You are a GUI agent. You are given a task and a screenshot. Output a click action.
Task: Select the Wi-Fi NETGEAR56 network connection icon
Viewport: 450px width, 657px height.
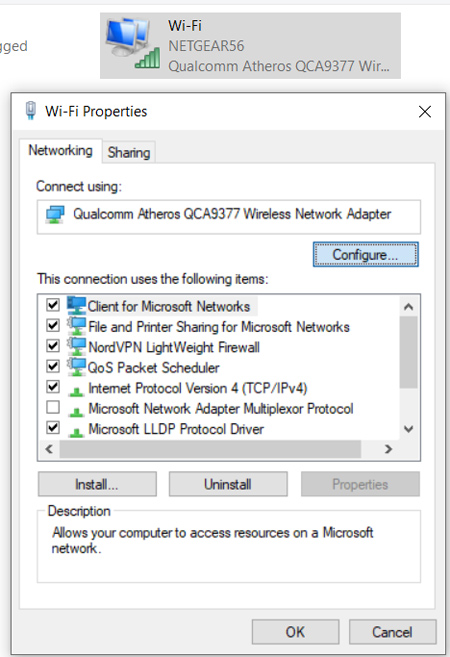click(133, 44)
